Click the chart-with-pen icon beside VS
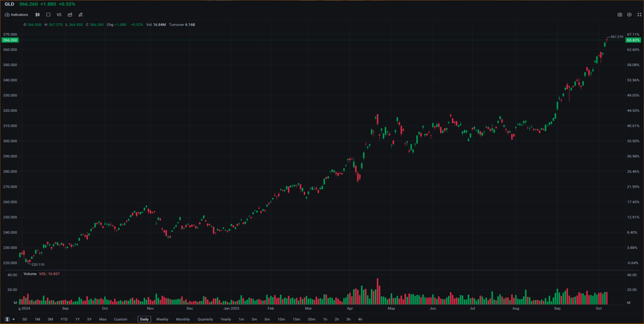This screenshot has height=324, width=644. (x=70, y=15)
